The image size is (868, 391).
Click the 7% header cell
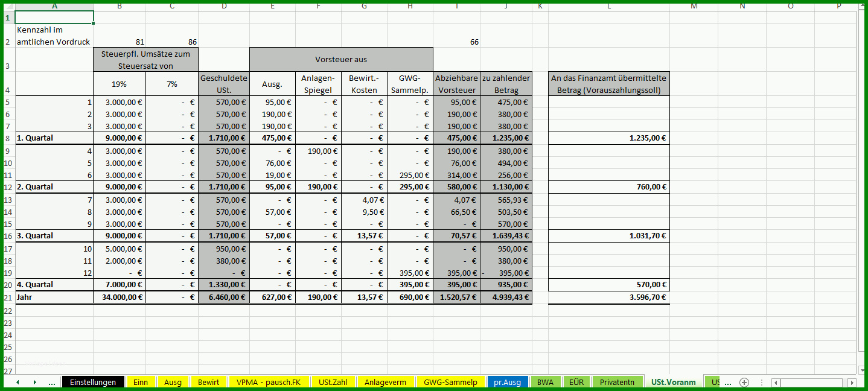(172, 84)
